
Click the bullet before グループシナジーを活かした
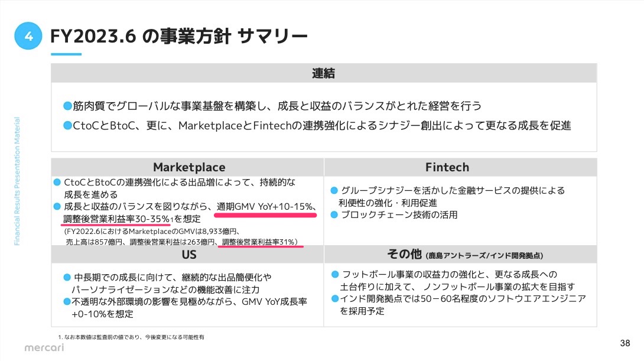(x=334, y=191)
